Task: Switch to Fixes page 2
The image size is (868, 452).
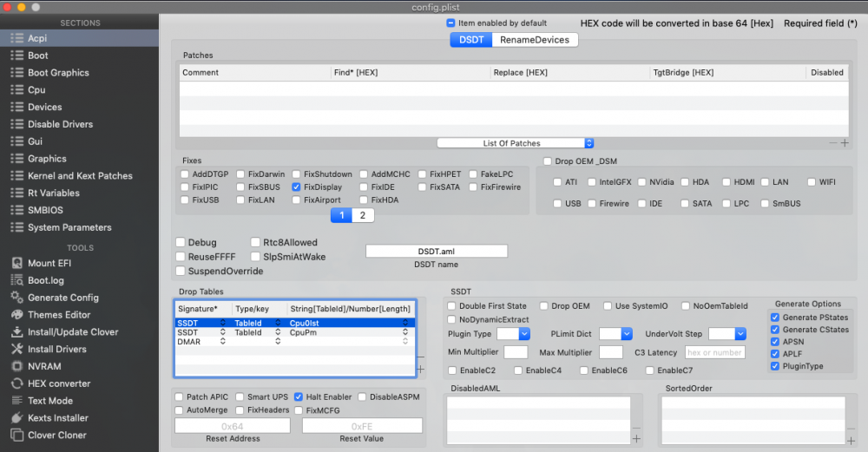Action: coord(363,216)
